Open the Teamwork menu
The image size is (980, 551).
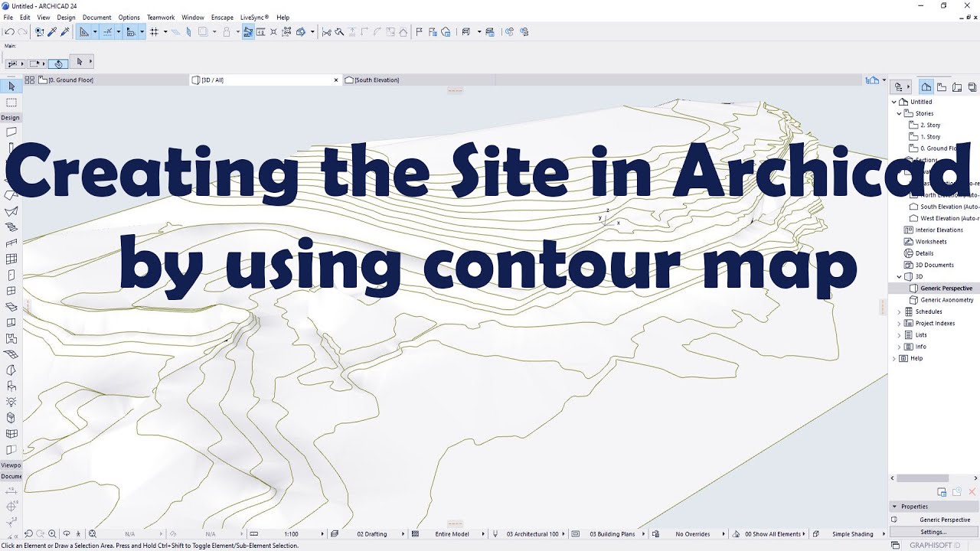coord(161,17)
